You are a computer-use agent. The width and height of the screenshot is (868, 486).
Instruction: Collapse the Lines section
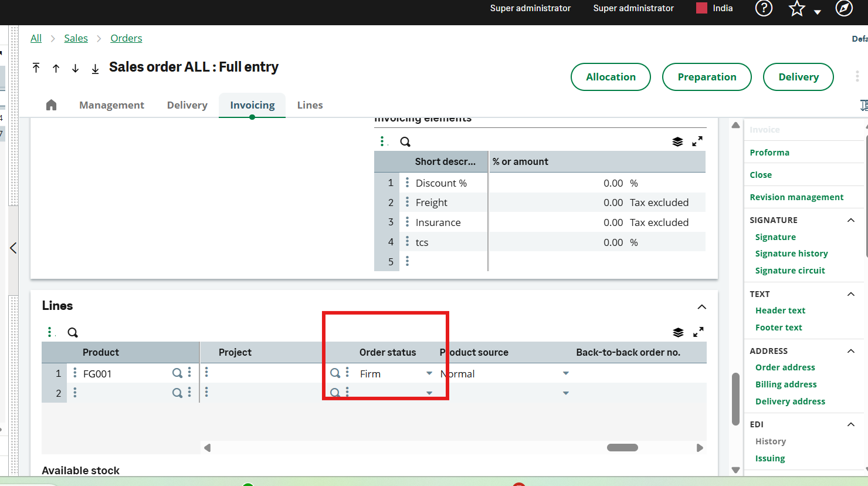[x=701, y=307]
